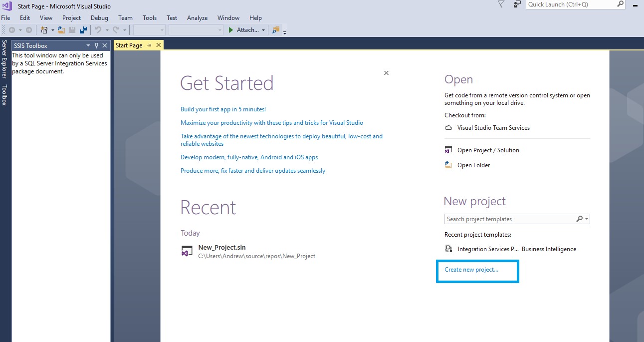Close the Start Page tab
Viewport: 644px width, 342px height.
click(159, 45)
